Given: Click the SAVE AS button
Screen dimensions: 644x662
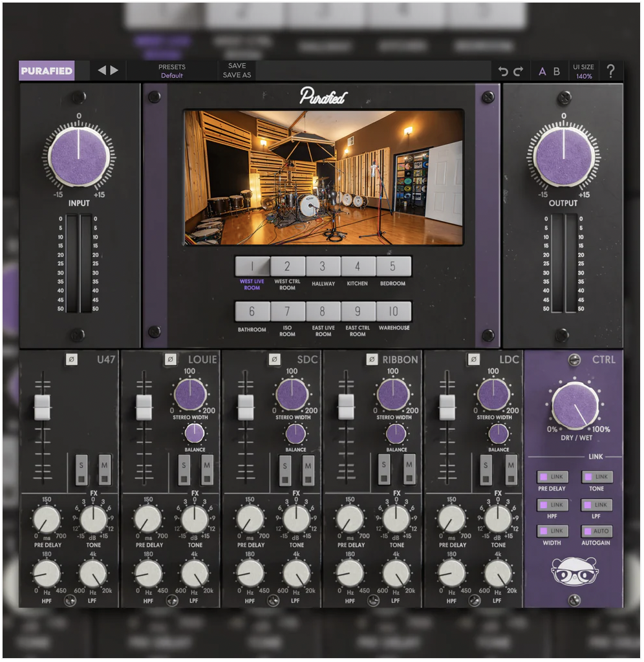Looking at the screenshot, I should pyautogui.click(x=237, y=76).
